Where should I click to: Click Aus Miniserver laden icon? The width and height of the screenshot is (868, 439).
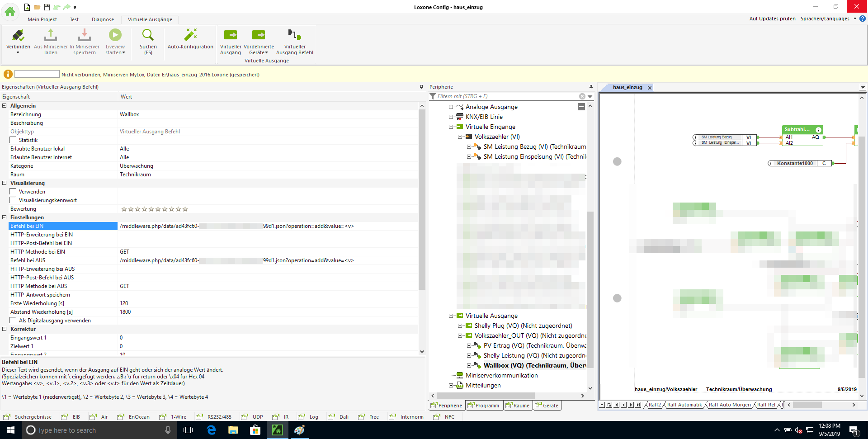51,36
